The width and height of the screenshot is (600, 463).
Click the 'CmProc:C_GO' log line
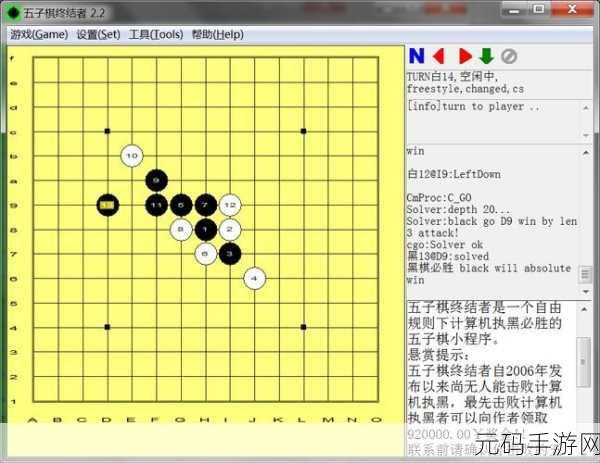click(439, 198)
